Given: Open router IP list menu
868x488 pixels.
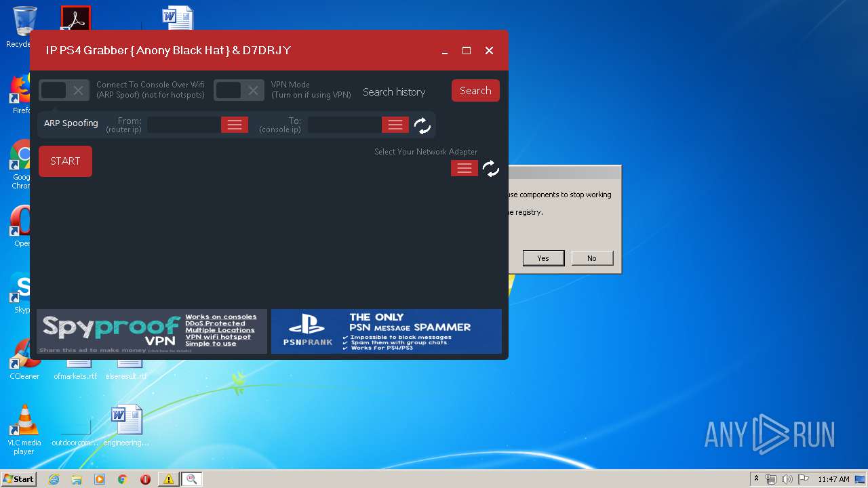Looking at the screenshot, I should click(235, 125).
